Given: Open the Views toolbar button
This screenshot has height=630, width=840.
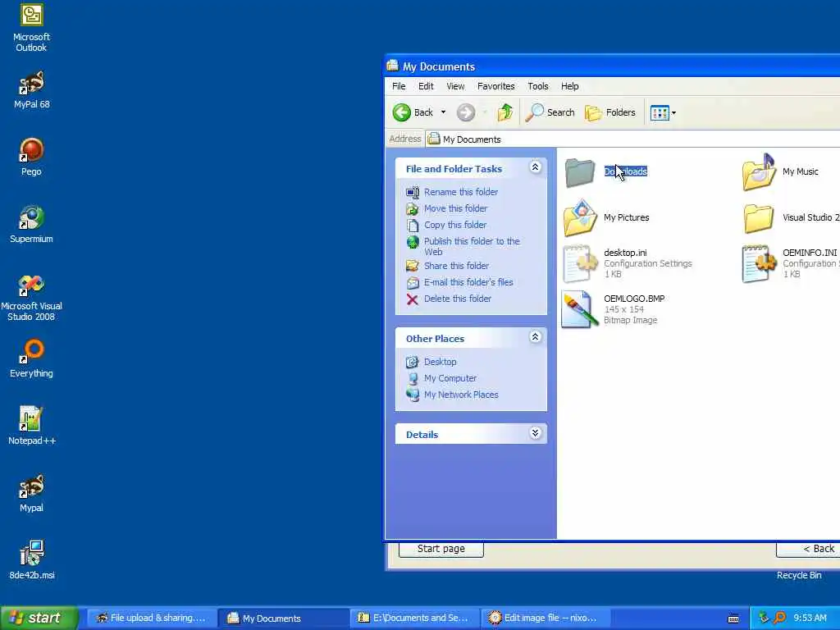Looking at the screenshot, I should click(x=660, y=113).
